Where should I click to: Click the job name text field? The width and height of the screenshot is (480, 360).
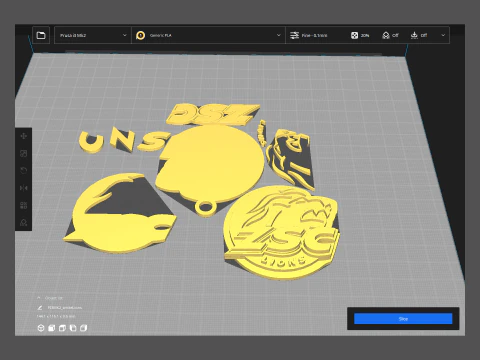coord(64,307)
